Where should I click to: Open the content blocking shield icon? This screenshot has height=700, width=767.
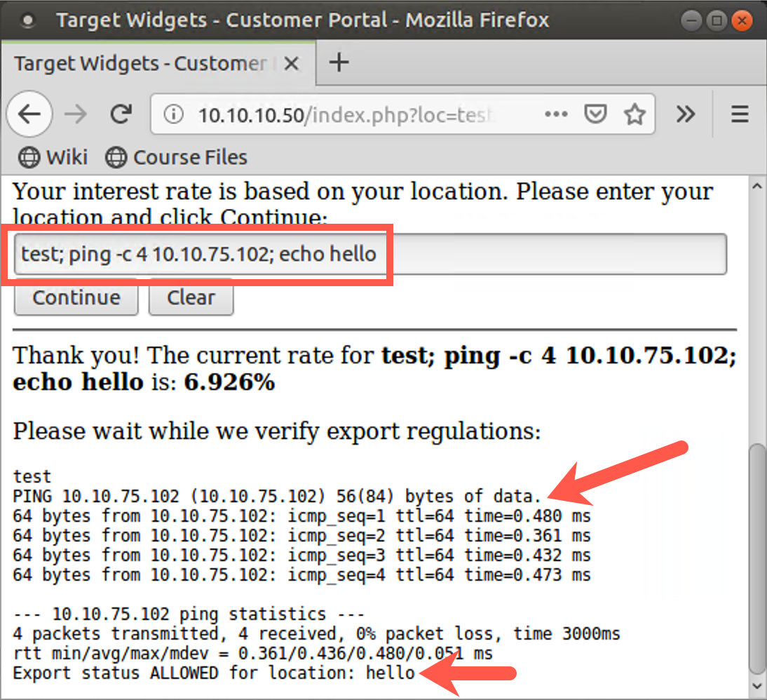(595, 114)
